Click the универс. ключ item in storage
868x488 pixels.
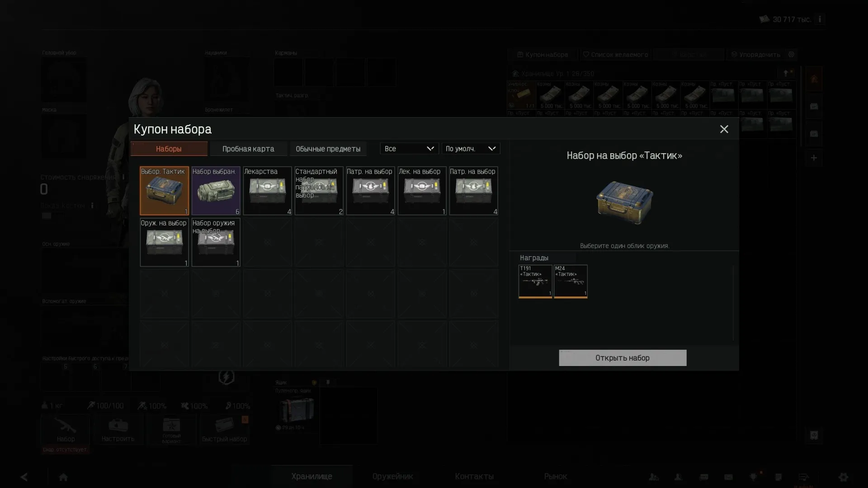click(x=522, y=95)
